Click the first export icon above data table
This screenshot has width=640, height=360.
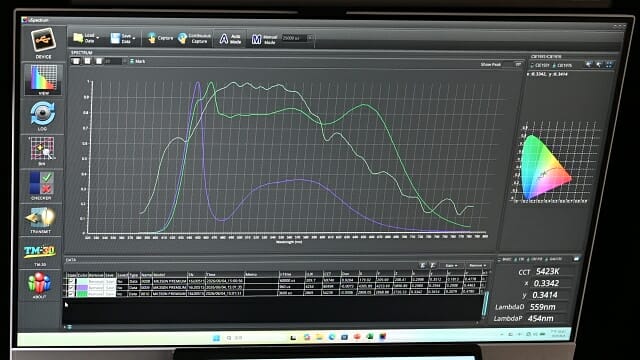[422, 265]
